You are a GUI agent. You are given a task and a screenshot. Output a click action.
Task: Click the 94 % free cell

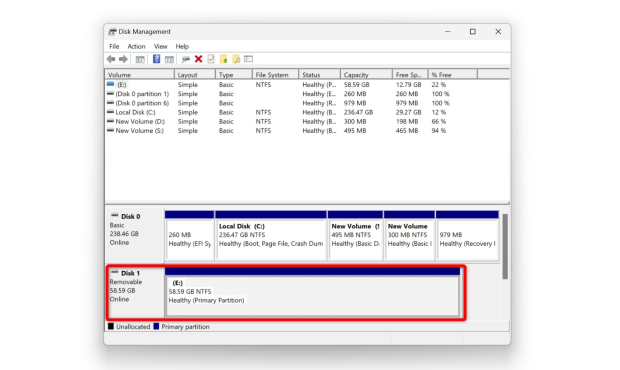point(439,130)
